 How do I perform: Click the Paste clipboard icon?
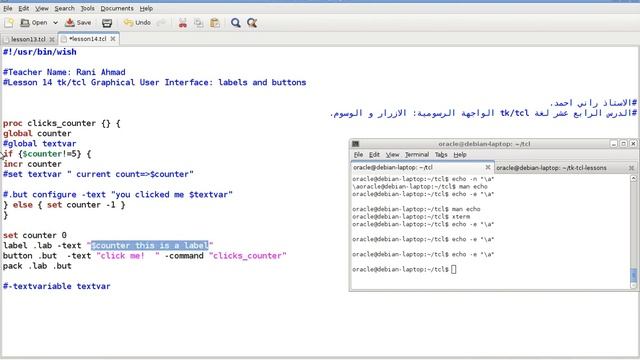[x=215, y=23]
